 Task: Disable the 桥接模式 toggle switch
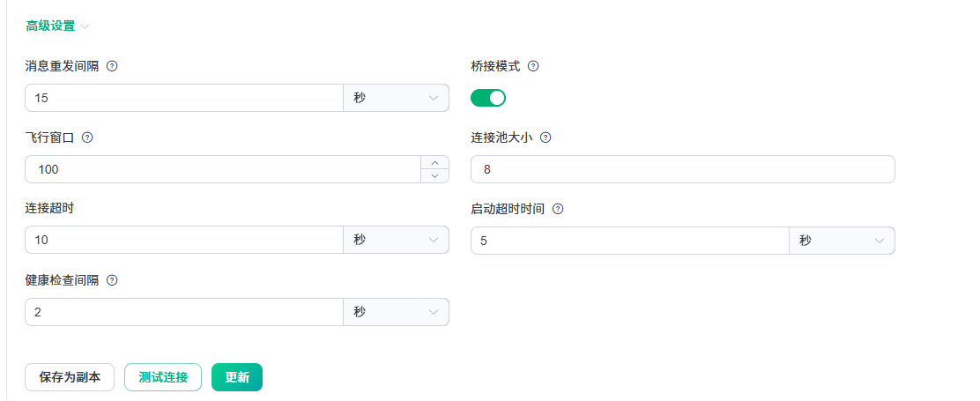point(488,98)
